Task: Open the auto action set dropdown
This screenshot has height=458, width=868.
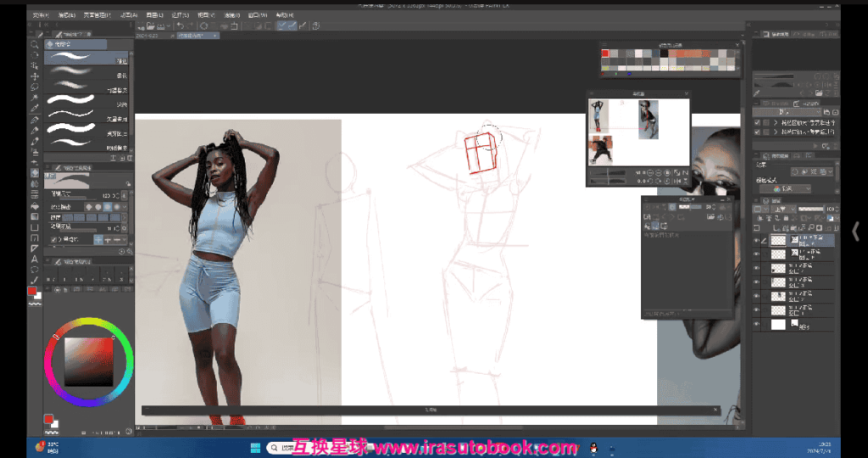Action: [x=788, y=112]
